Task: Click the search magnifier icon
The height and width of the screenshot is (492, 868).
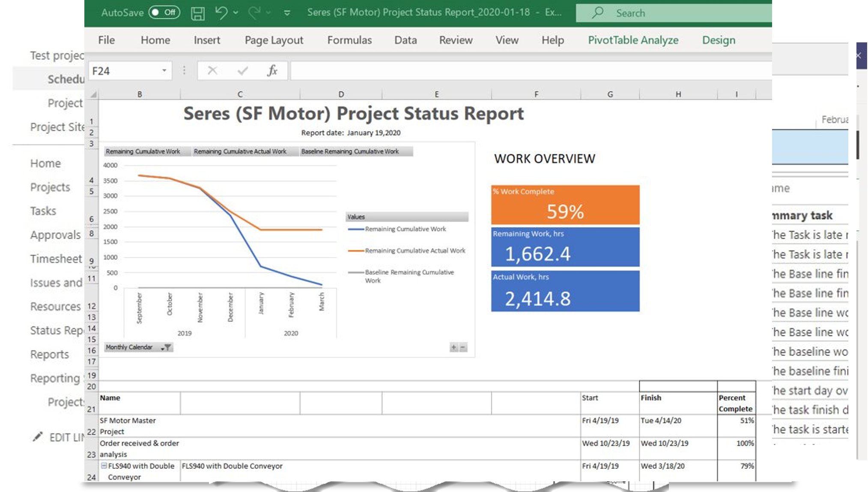Action: click(x=597, y=13)
